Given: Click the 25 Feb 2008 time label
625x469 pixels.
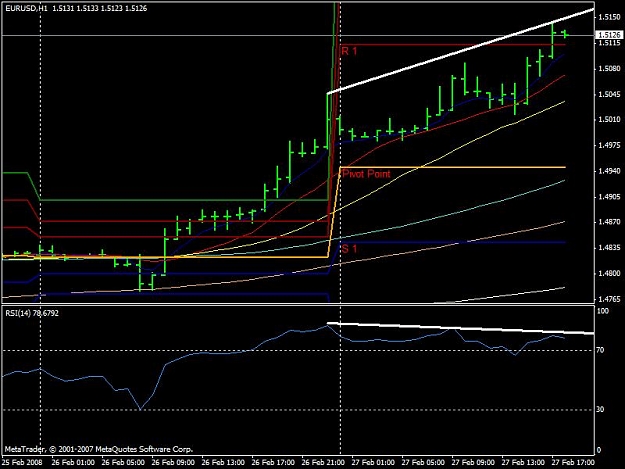Looking at the screenshot, I should [22, 462].
